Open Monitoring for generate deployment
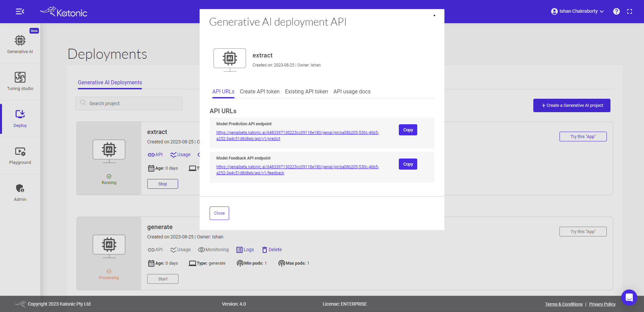 (213, 250)
